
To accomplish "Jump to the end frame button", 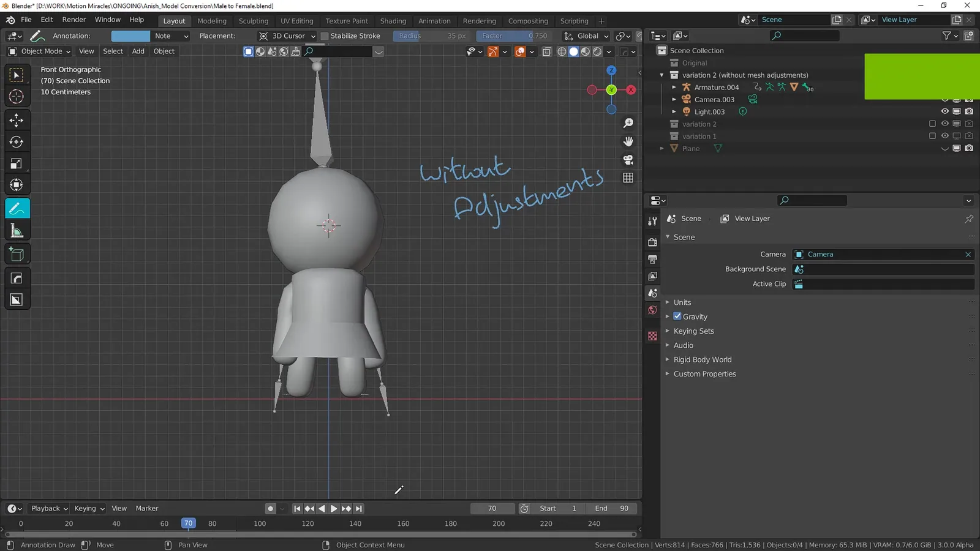I will click(359, 509).
